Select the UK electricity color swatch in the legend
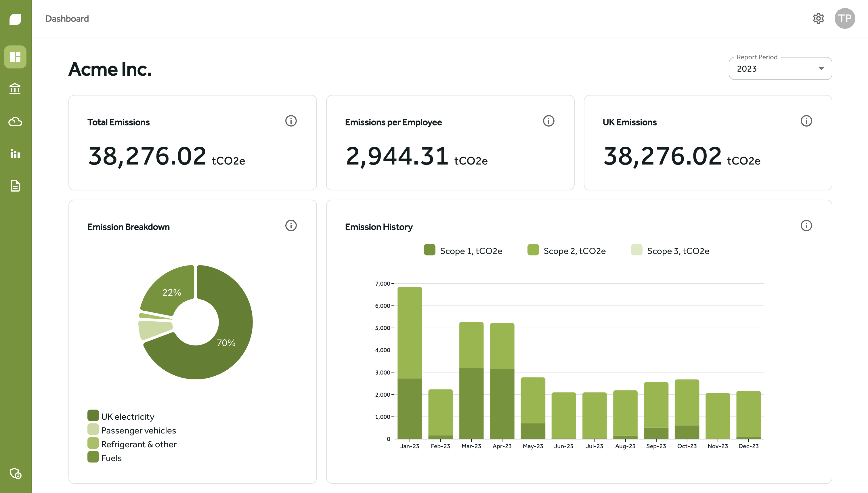 (x=93, y=416)
